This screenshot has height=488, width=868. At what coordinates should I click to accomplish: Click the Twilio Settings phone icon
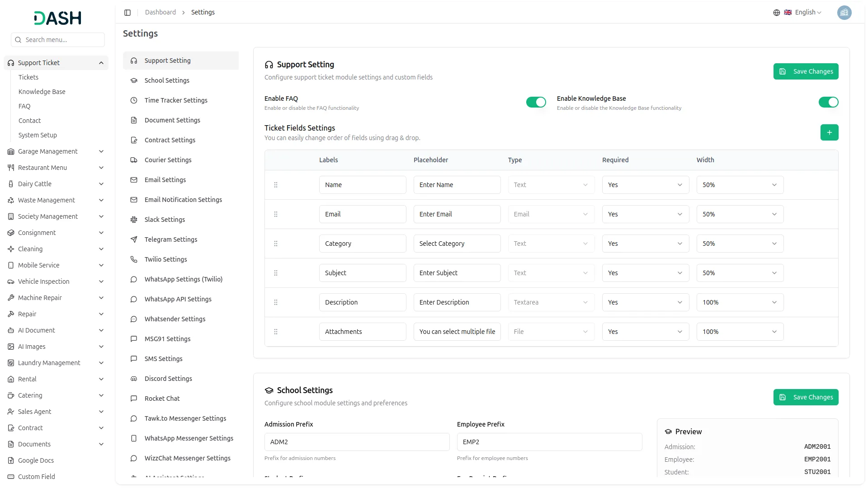pyautogui.click(x=134, y=259)
